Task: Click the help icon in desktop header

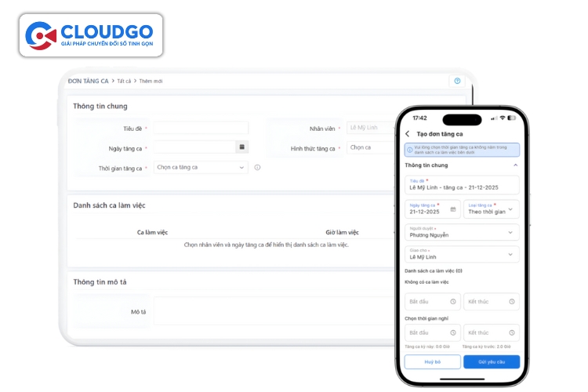Action: [457, 81]
